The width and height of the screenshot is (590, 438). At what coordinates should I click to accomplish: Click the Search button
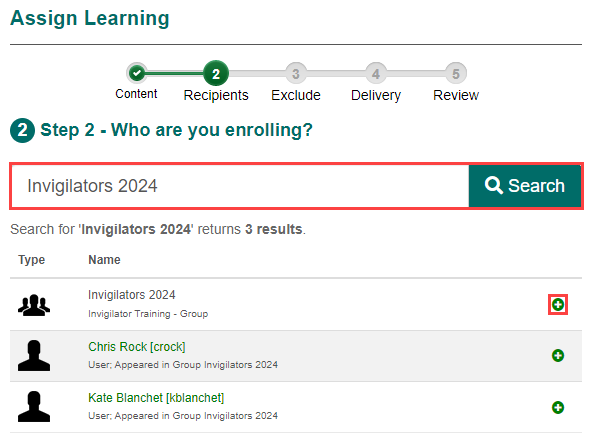coord(525,186)
